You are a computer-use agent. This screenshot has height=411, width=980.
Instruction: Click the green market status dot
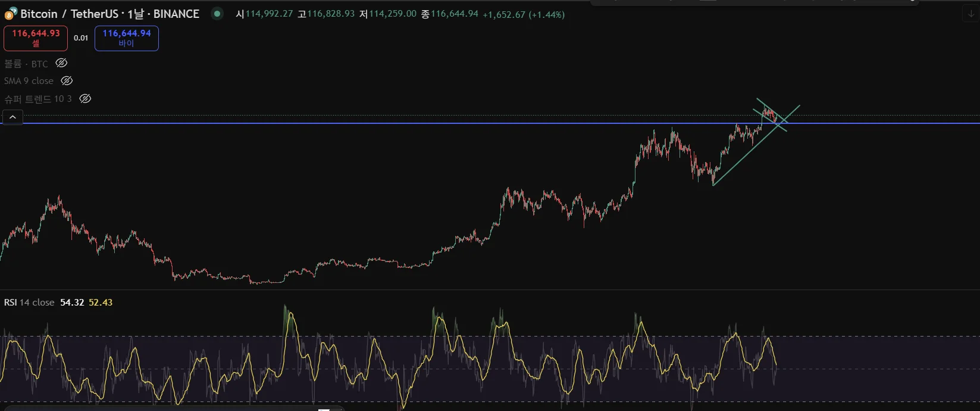click(217, 14)
